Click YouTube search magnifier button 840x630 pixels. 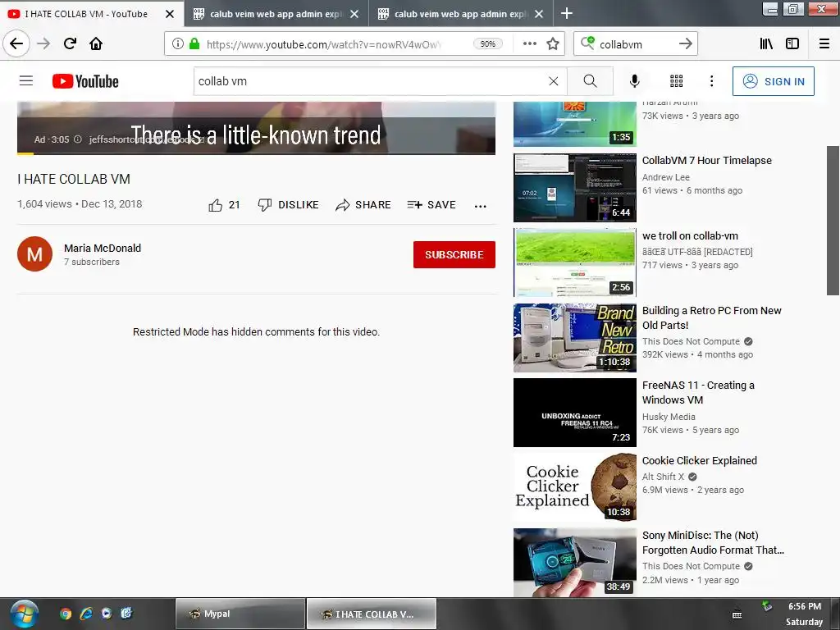[x=590, y=81]
